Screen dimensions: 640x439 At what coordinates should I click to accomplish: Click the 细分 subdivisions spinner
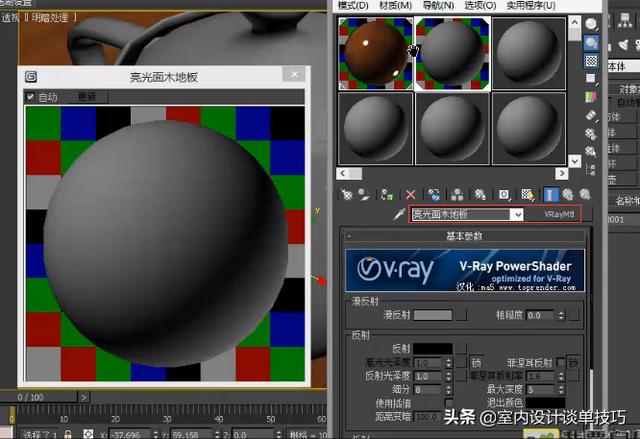(449, 390)
